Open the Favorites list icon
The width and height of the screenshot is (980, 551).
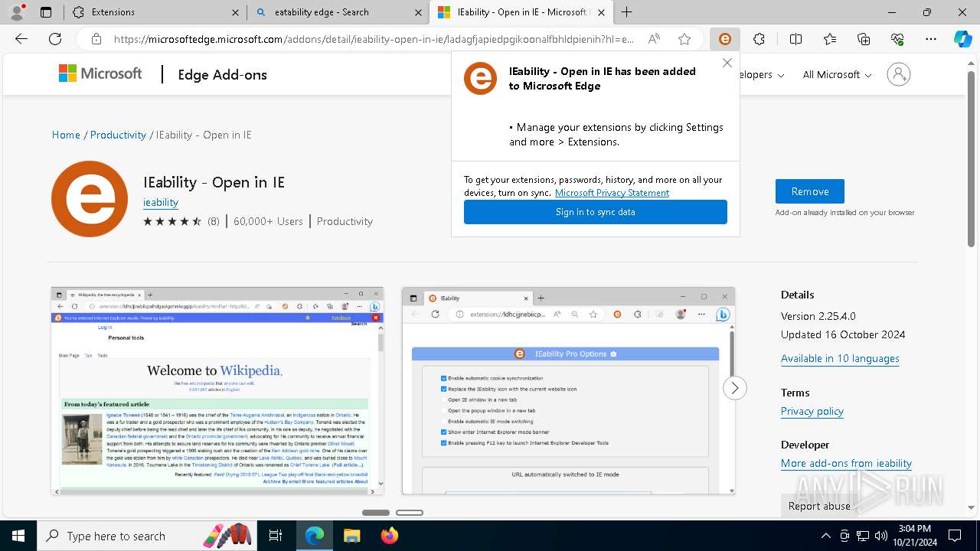(830, 39)
